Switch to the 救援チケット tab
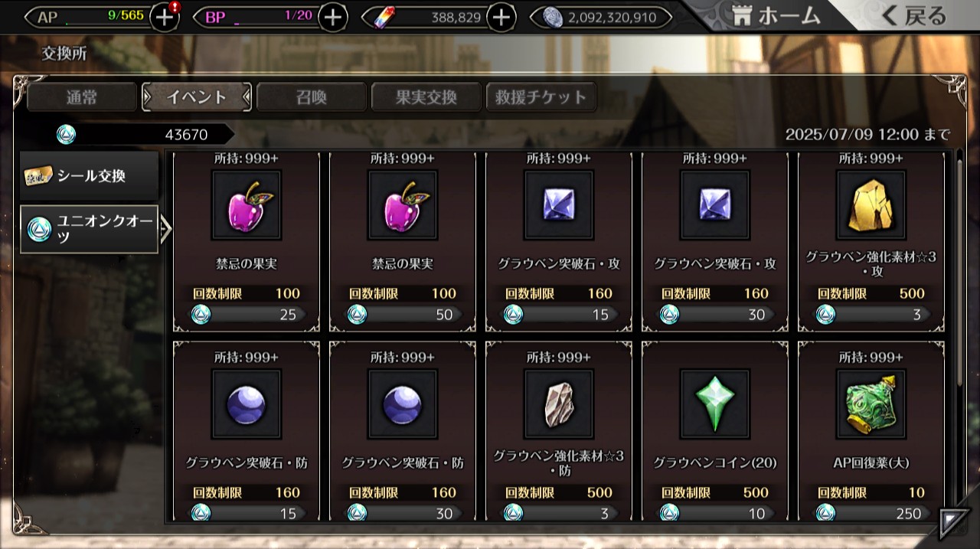This screenshot has width=980, height=549. pos(541,97)
